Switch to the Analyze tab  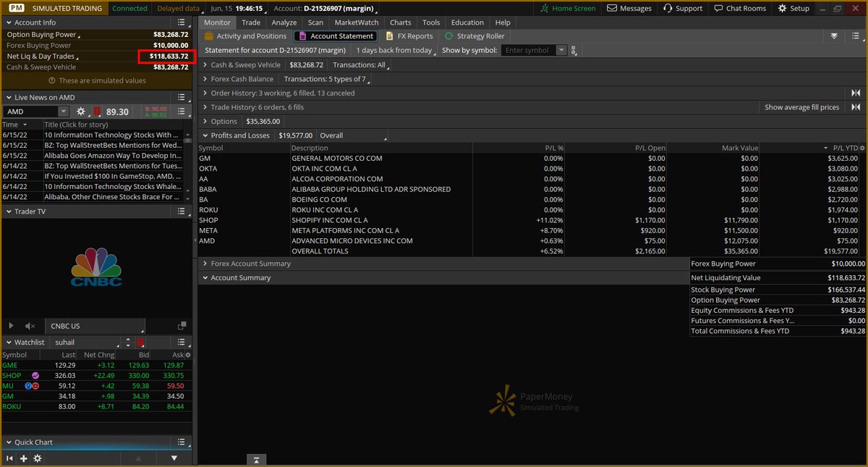click(x=284, y=22)
